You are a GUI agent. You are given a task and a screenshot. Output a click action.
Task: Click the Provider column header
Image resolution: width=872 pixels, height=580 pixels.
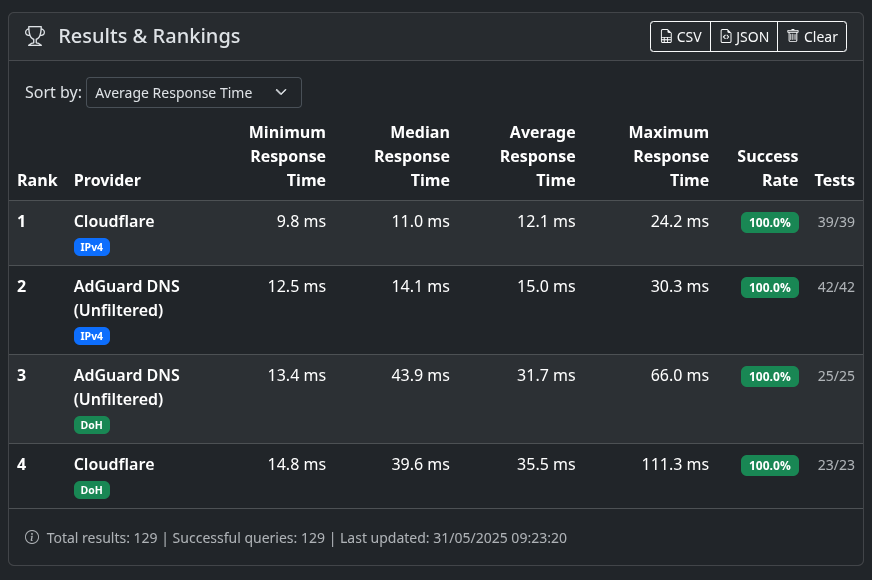coord(107,180)
